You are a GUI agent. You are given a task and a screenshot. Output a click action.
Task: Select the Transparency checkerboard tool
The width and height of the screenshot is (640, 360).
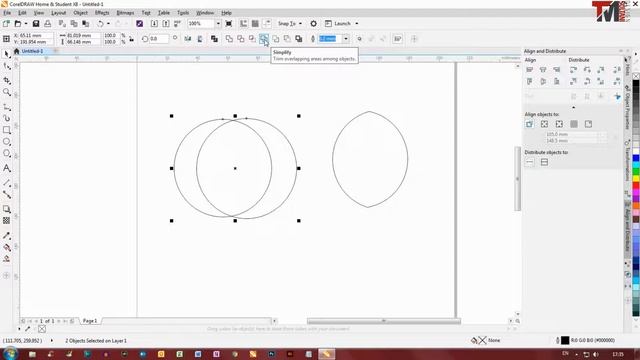(7, 221)
